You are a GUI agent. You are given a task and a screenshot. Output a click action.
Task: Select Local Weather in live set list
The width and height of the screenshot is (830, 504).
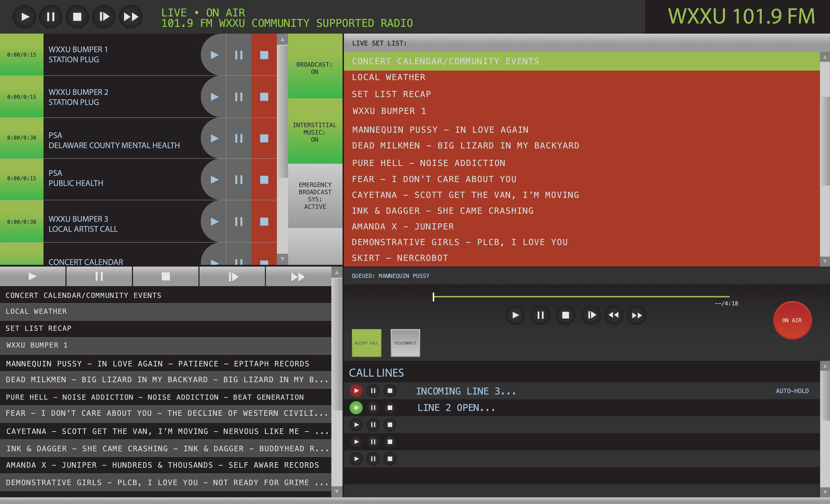click(582, 77)
